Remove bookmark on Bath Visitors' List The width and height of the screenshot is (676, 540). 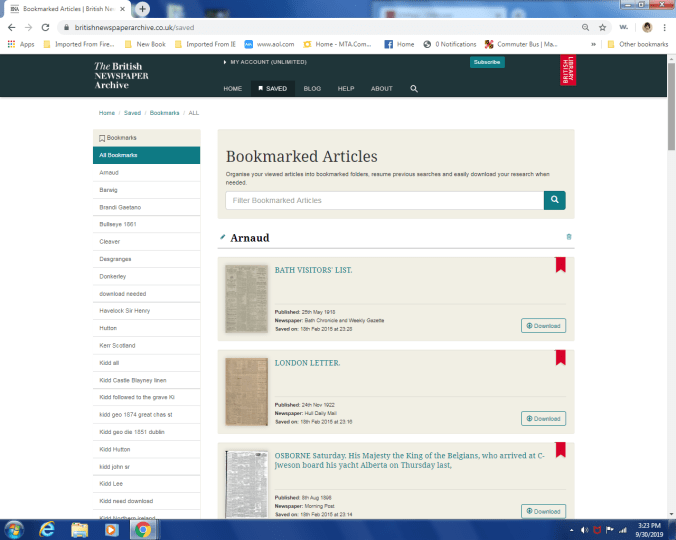(x=561, y=266)
